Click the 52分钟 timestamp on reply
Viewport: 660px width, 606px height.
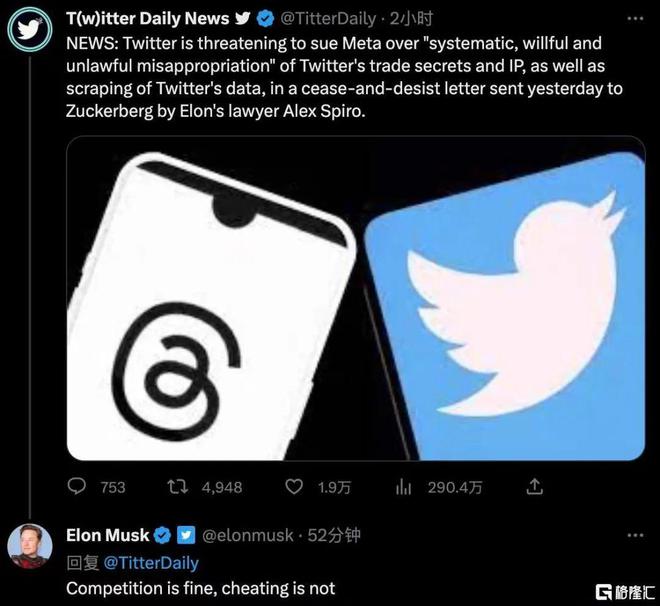click(x=334, y=535)
